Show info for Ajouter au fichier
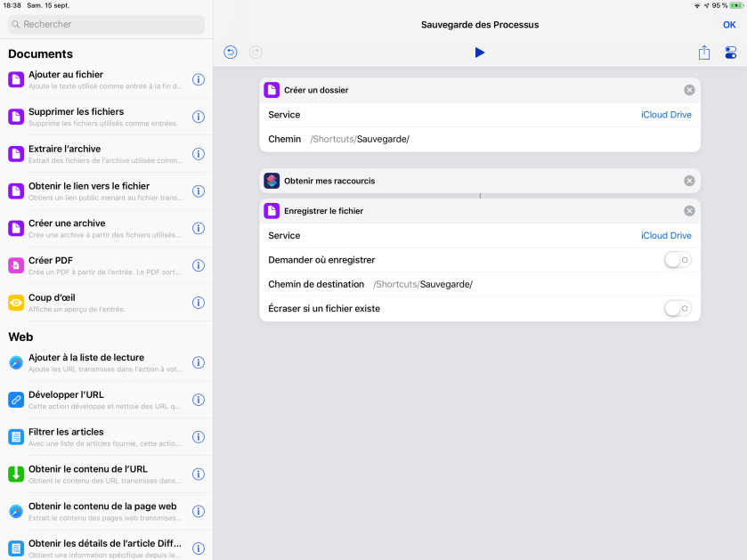 pyautogui.click(x=199, y=80)
